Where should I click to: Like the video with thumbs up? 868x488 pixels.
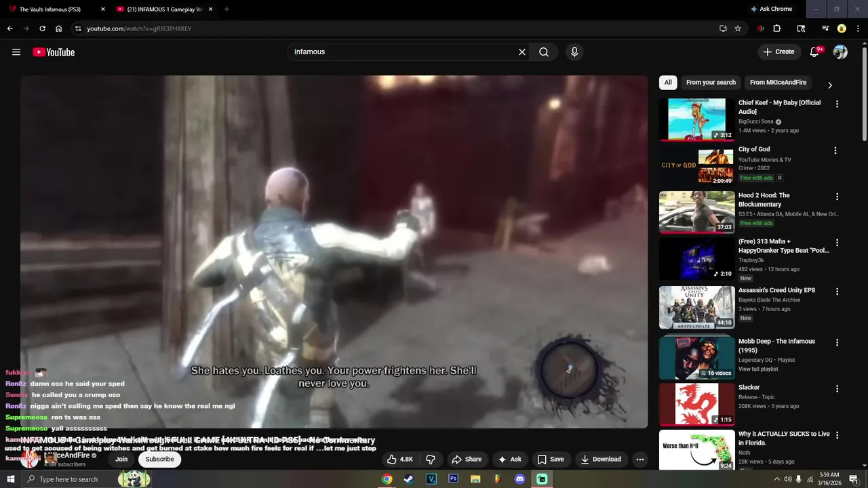[x=399, y=459]
